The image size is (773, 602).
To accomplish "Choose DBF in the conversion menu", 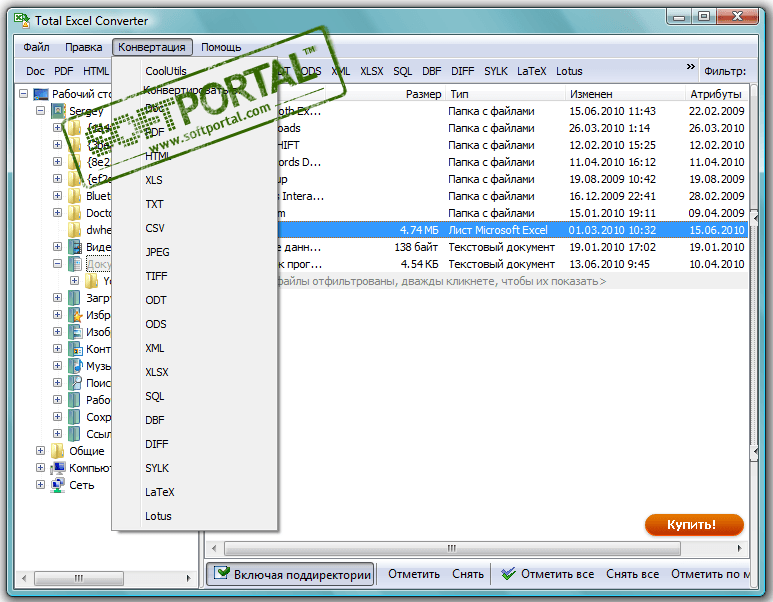I will coord(155,420).
